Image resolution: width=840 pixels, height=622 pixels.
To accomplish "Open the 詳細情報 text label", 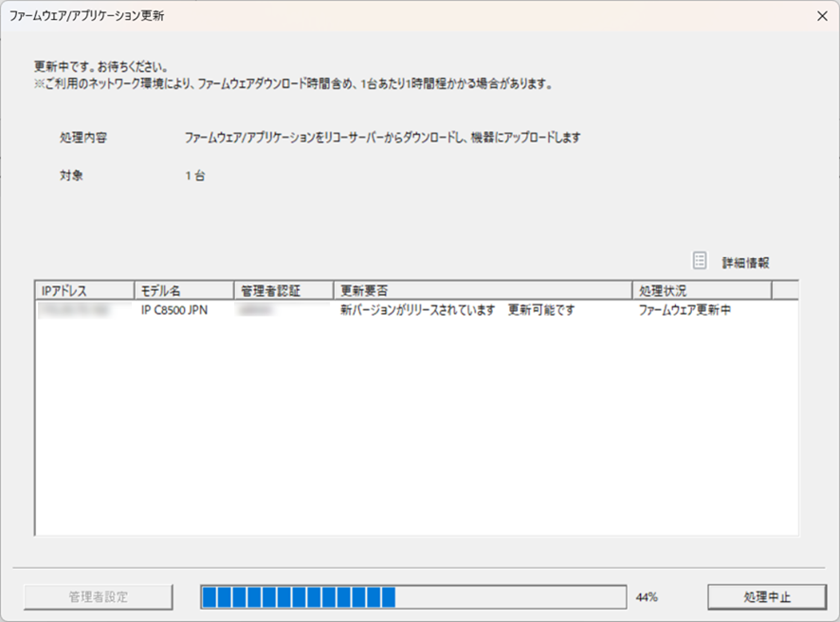I will click(x=745, y=263).
